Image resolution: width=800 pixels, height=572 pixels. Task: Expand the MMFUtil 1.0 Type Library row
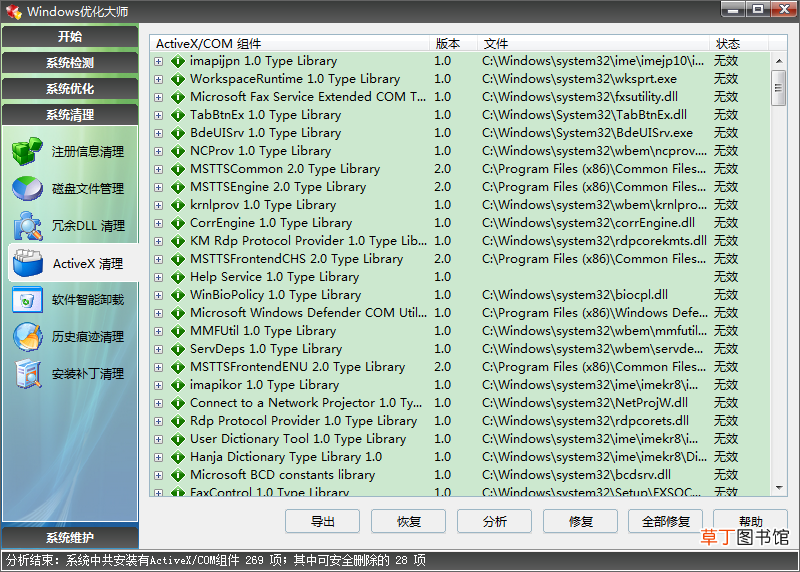click(x=159, y=331)
